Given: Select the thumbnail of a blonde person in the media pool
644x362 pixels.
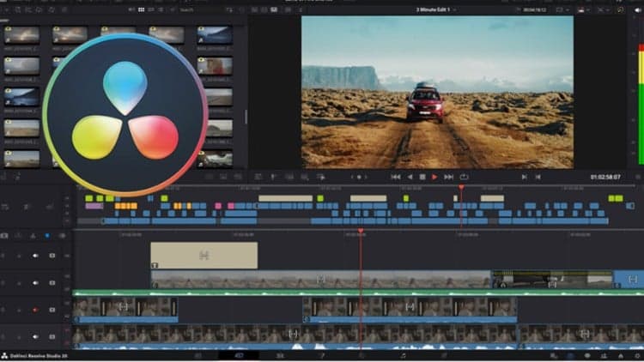Looking at the screenshot, I should pyautogui.click(x=215, y=66).
